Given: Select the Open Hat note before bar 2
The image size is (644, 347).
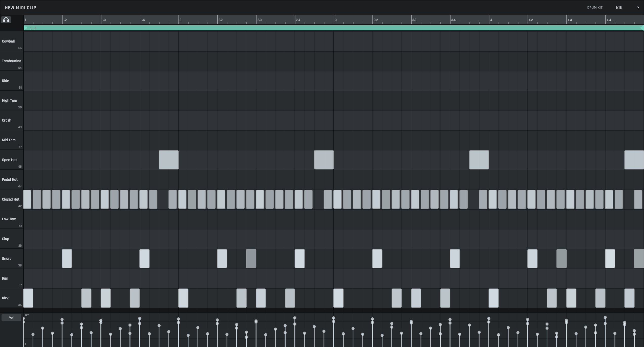Looking at the screenshot, I should [168, 160].
